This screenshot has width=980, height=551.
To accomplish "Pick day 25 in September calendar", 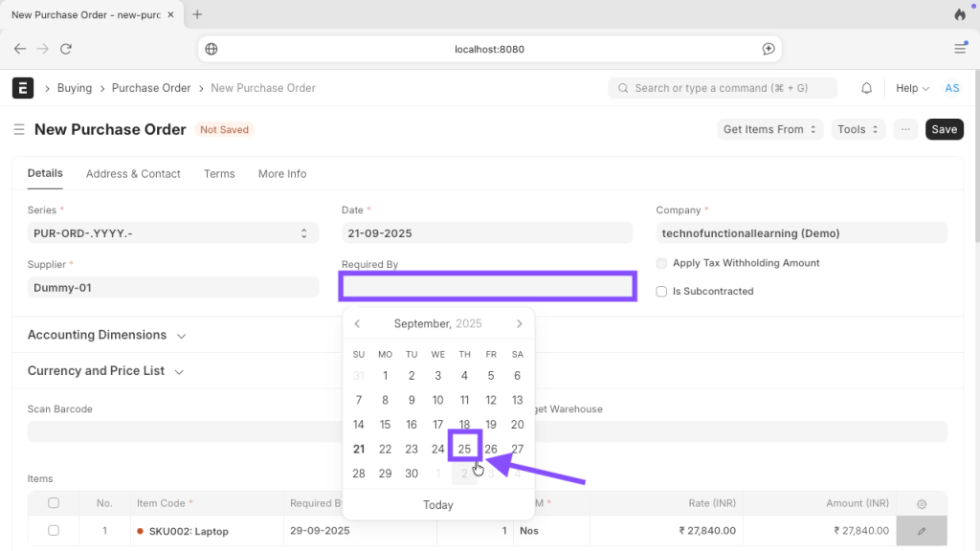I will point(464,450).
